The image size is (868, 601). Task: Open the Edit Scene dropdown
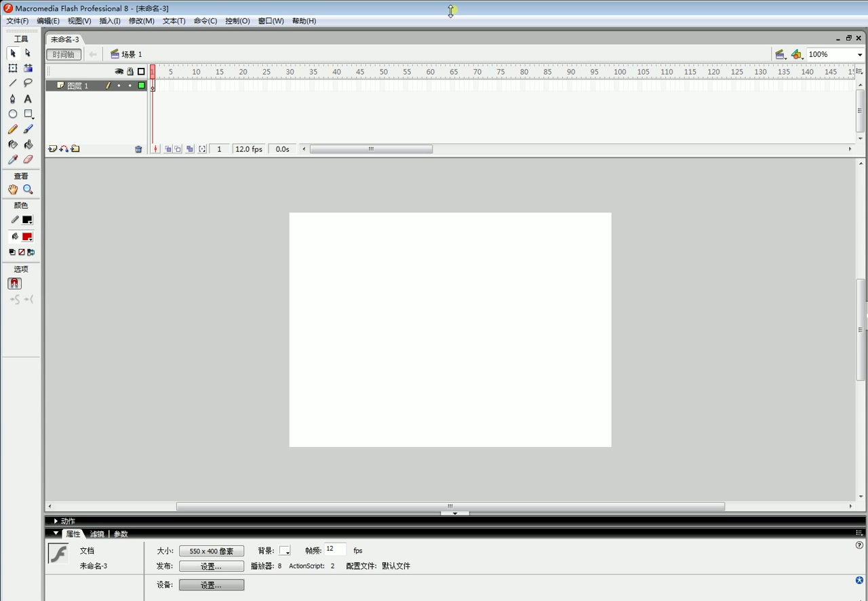tap(781, 54)
